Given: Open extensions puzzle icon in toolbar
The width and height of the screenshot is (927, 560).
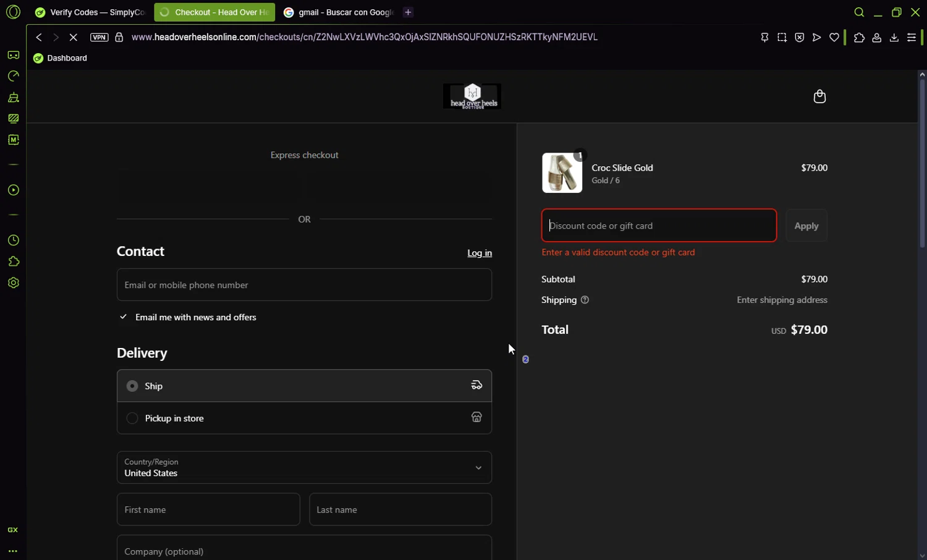Looking at the screenshot, I should pos(859,38).
